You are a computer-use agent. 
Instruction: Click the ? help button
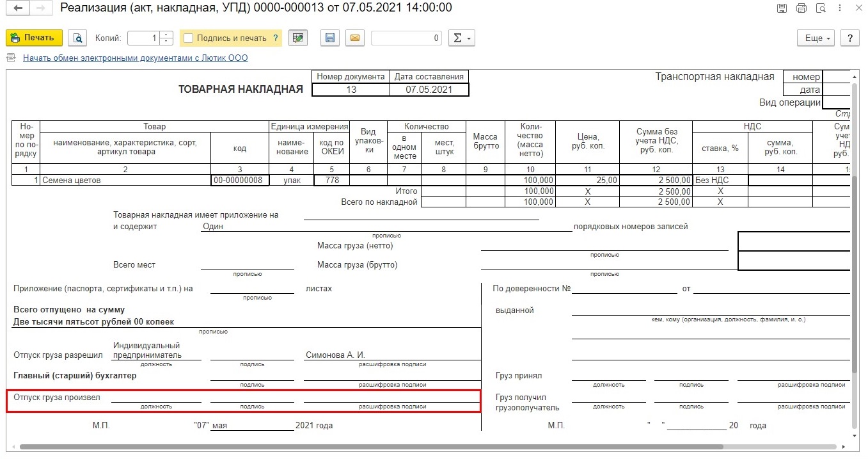pos(850,38)
